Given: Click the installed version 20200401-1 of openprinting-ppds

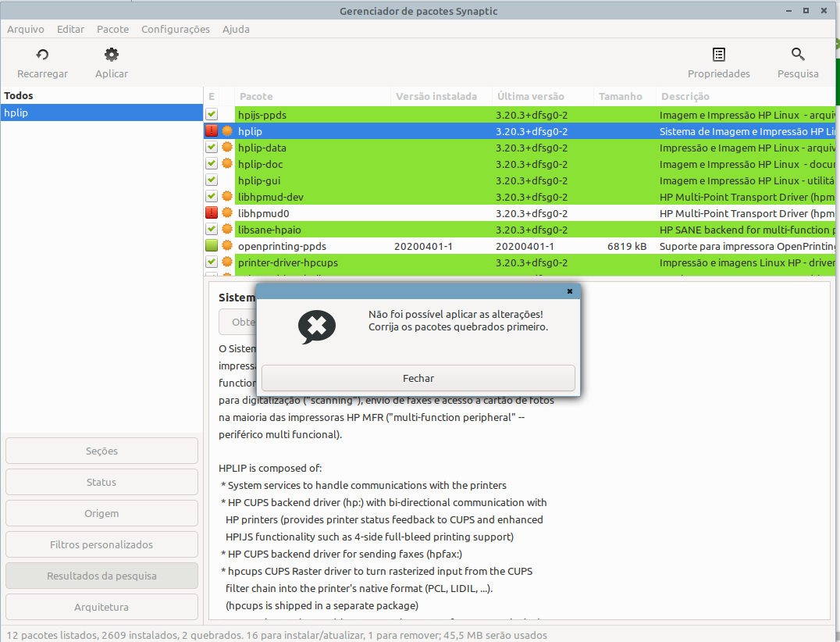Looking at the screenshot, I should 423,247.
